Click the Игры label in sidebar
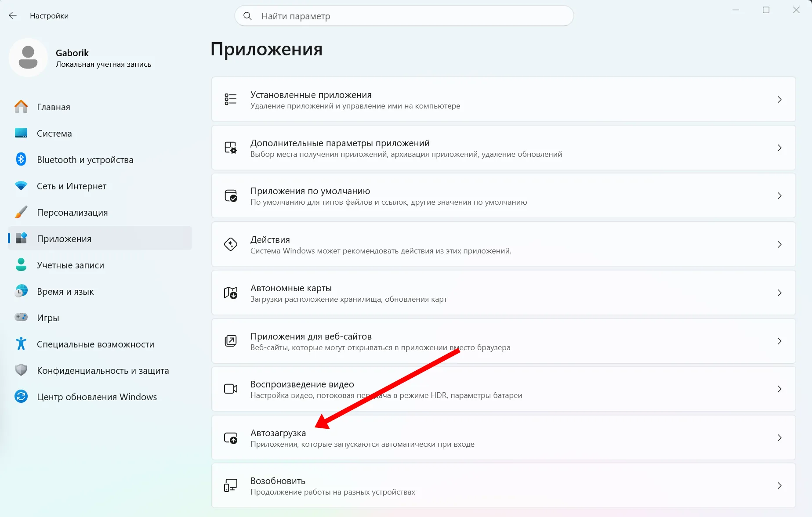The width and height of the screenshot is (812, 517). pyautogui.click(x=48, y=318)
